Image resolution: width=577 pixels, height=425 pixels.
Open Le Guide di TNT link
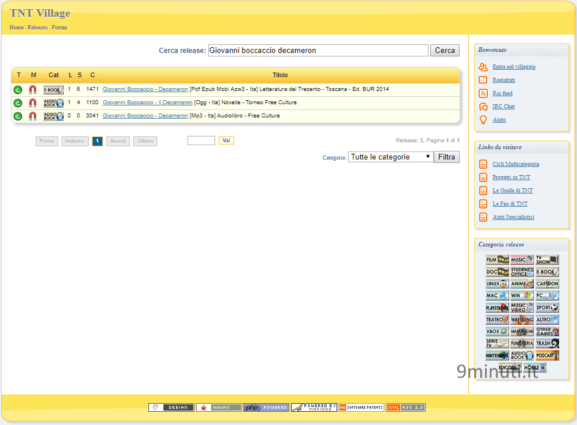click(513, 190)
